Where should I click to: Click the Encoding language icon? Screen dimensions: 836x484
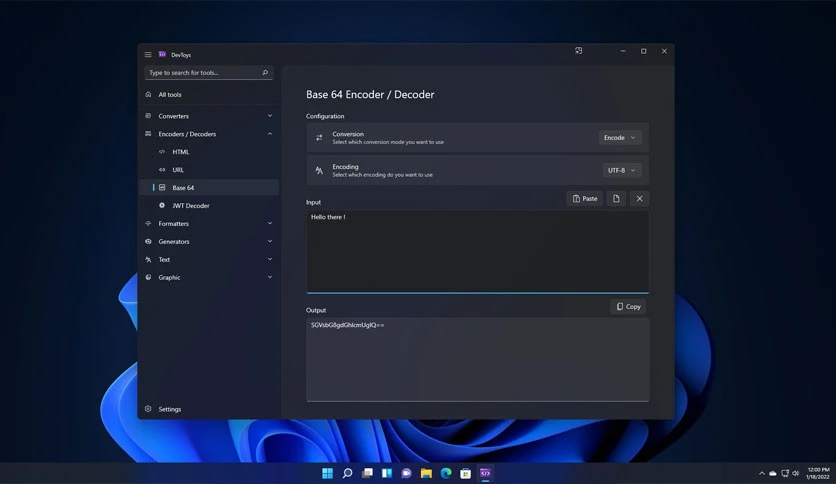click(x=319, y=171)
